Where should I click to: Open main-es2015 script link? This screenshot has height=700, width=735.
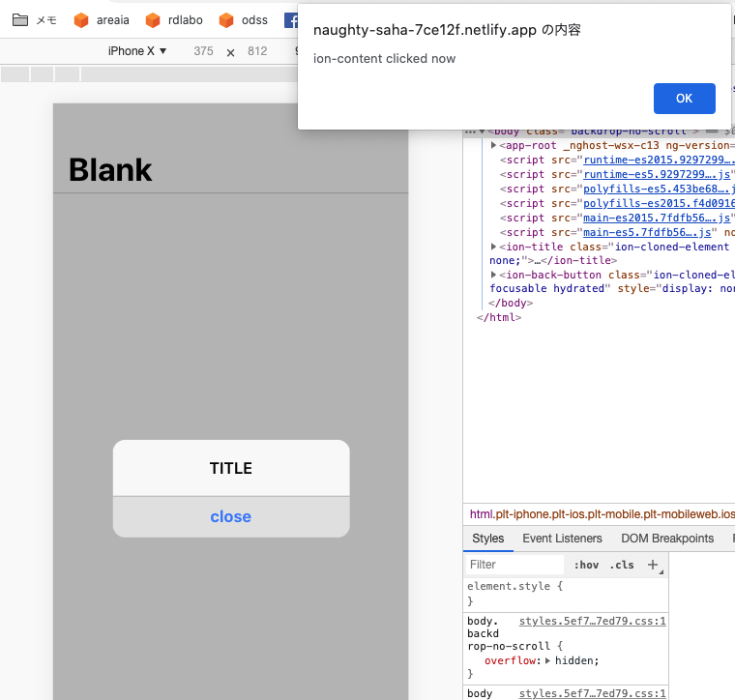[x=657, y=218]
